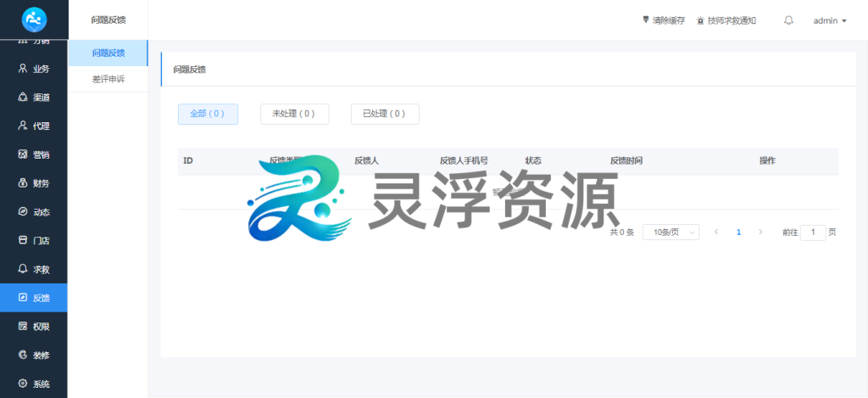Click the notification bell icon
Image resolution: width=868 pixels, height=398 pixels.
click(789, 20)
